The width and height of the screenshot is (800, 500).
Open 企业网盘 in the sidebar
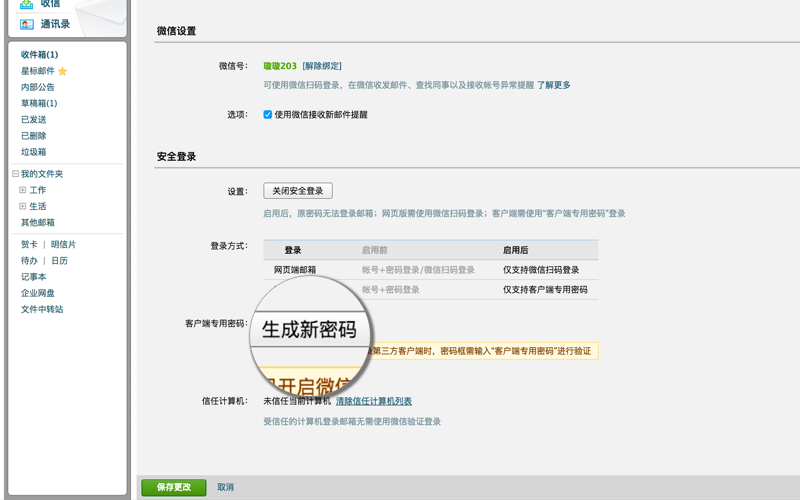pos(38,293)
